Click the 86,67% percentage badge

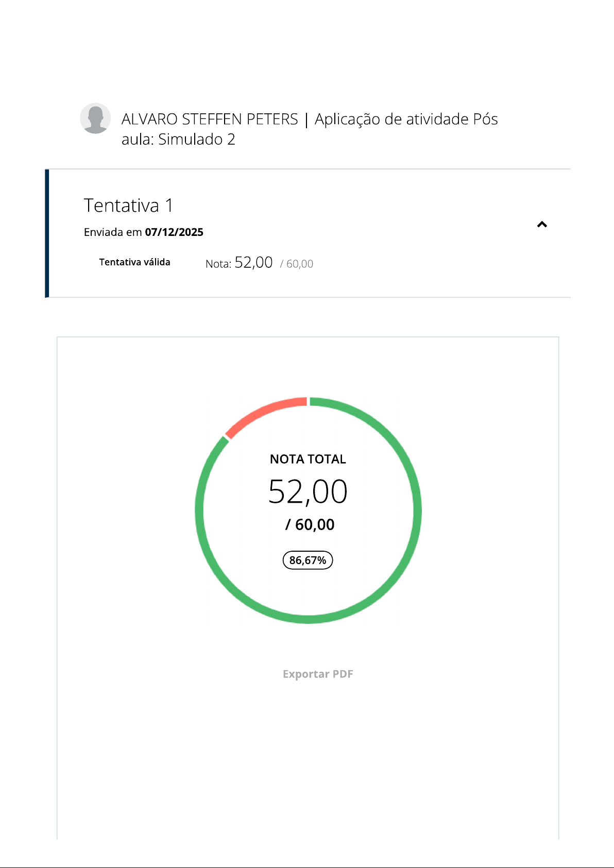(308, 560)
